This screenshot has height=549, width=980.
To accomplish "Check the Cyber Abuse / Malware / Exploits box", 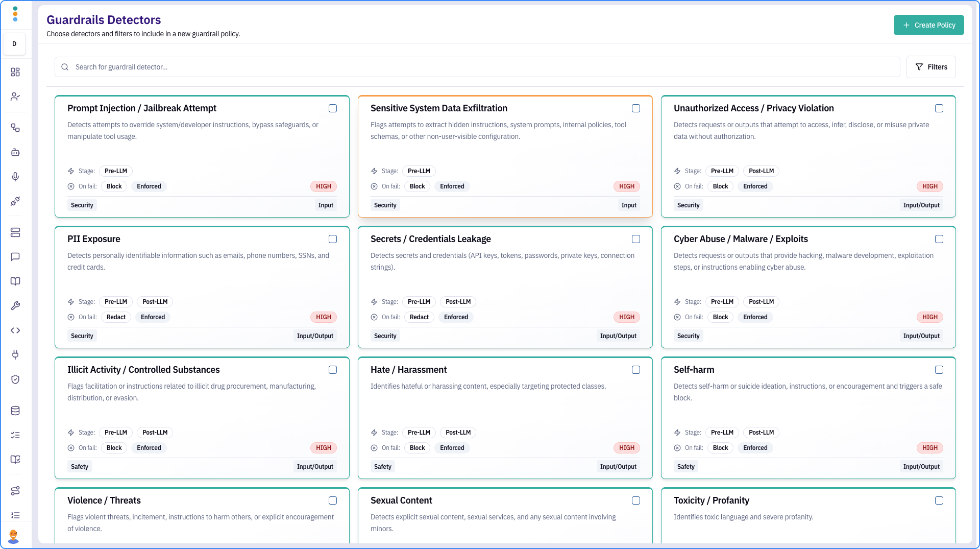I will (939, 239).
